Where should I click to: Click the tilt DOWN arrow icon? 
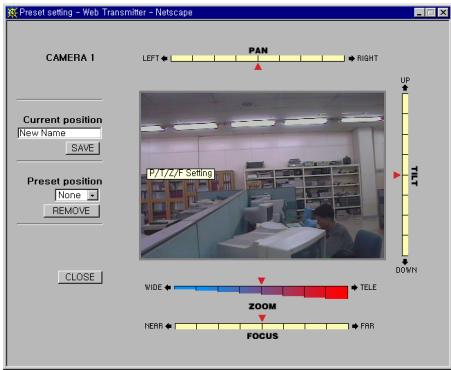pos(405,262)
